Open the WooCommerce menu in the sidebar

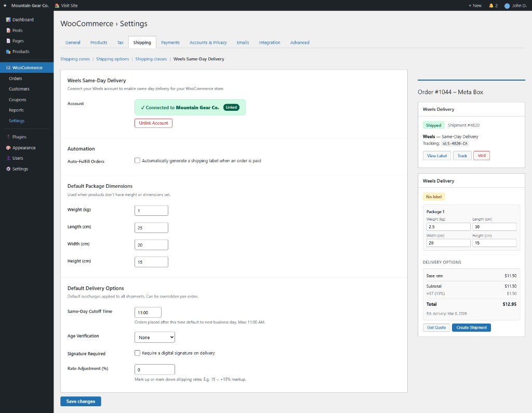(28, 67)
